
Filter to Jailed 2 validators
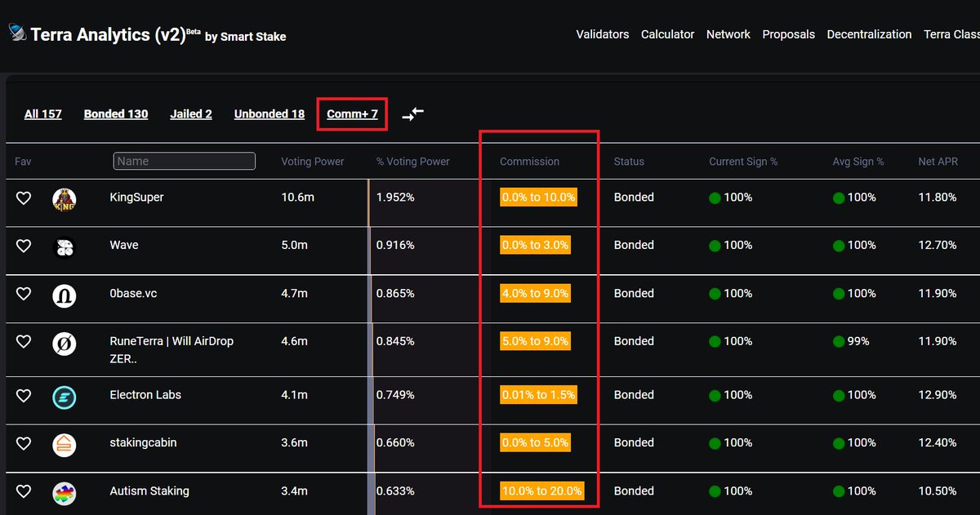[191, 114]
